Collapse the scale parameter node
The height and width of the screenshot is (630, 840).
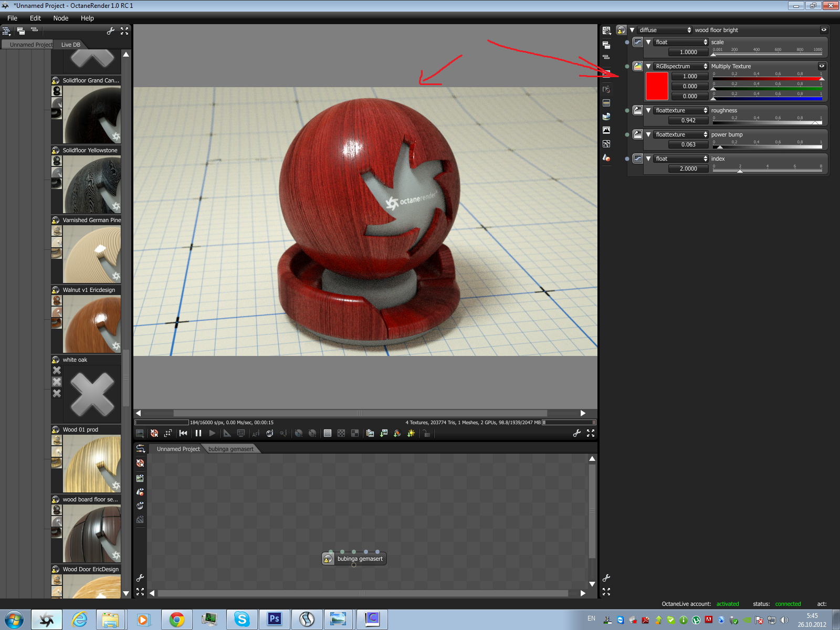648,42
